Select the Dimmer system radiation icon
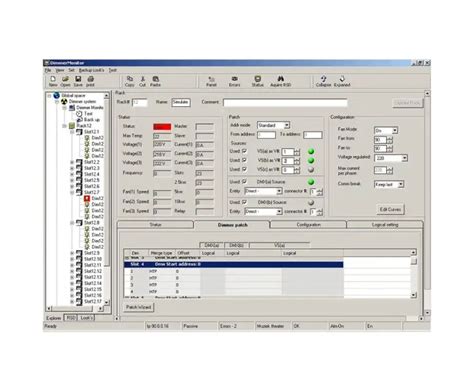Screen dimensions: 474x389 (x=64, y=101)
